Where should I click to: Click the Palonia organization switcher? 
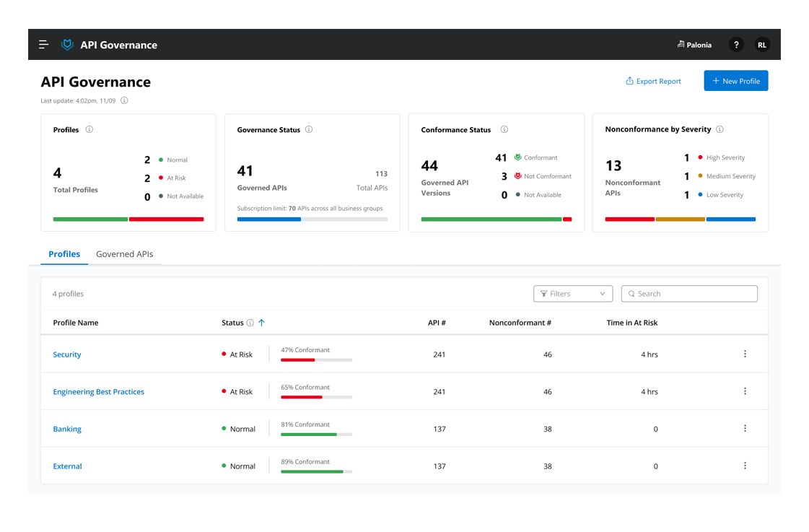(x=694, y=45)
